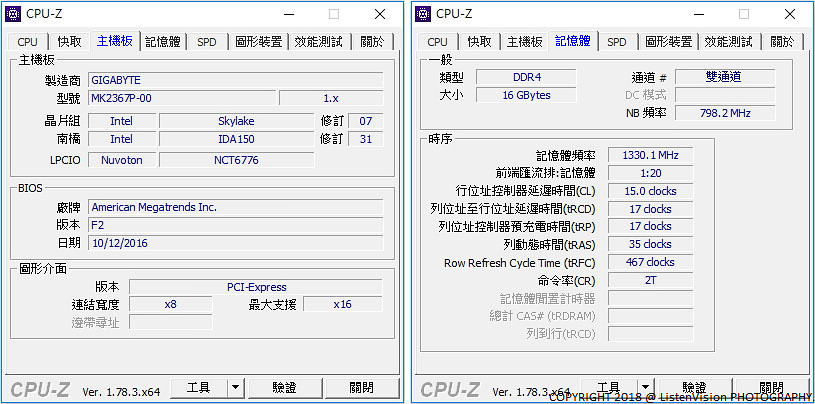Click max supported x16 value

[343, 304]
